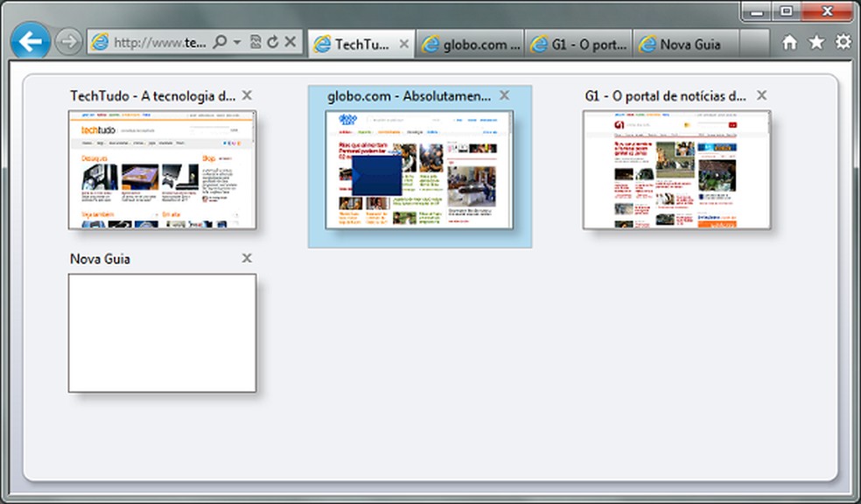Open the globo.com page thumbnail

coord(419,170)
